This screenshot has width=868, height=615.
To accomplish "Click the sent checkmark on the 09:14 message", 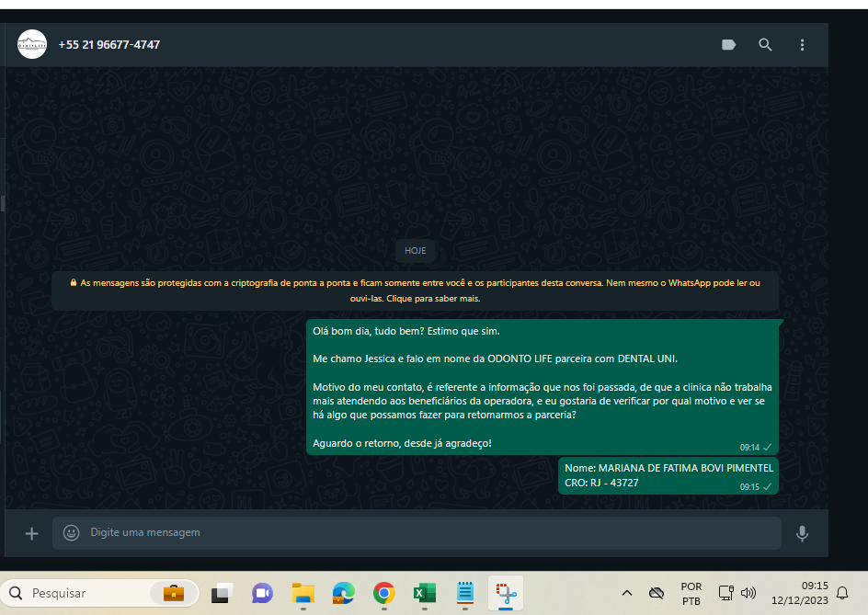I will (x=767, y=448).
